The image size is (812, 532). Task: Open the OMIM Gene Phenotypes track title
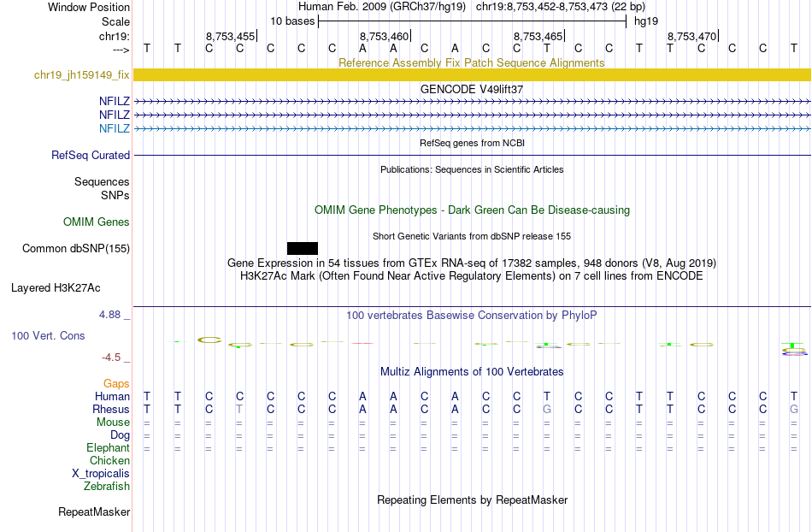tap(472, 210)
